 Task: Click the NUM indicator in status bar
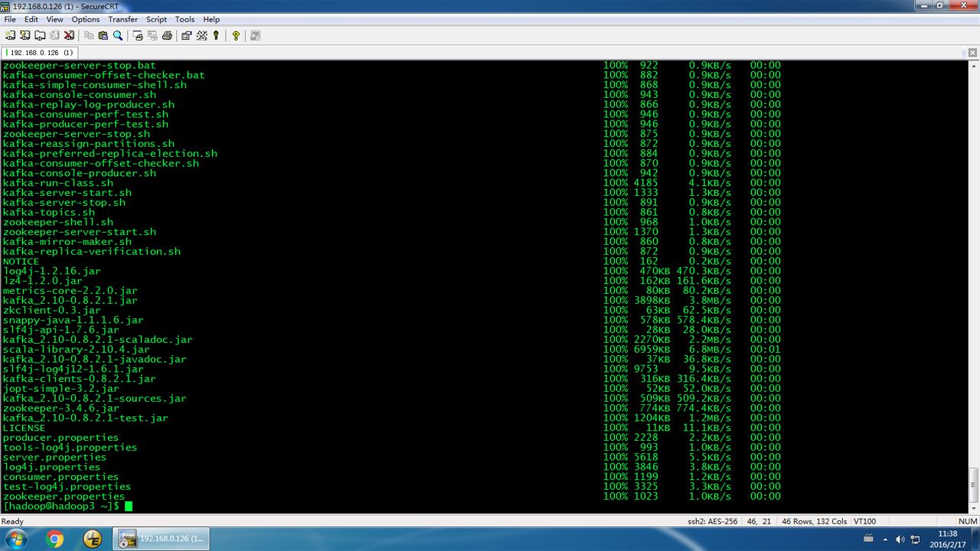pos(966,521)
